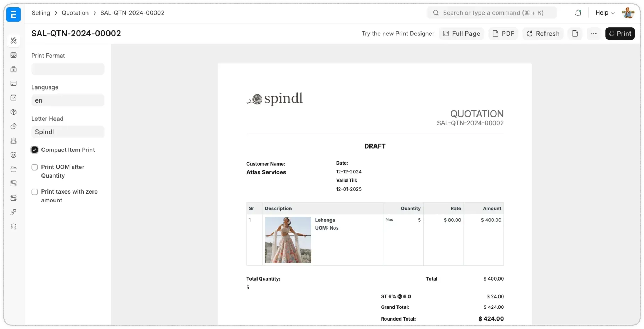This screenshot has width=644, height=329.
Task: Open the pie chart analytics sidebar icon
Action: click(x=13, y=126)
